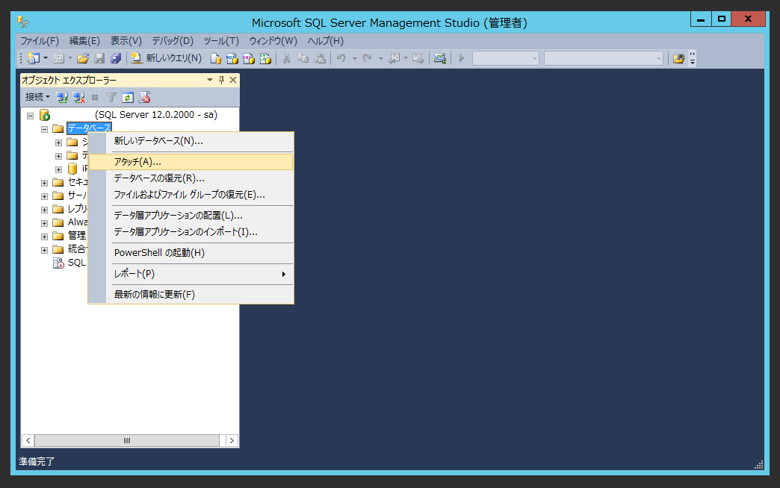The width and height of the screenshot is (780, 488).
Task: Expand the 管理 folder node
Action: point(44,236)
